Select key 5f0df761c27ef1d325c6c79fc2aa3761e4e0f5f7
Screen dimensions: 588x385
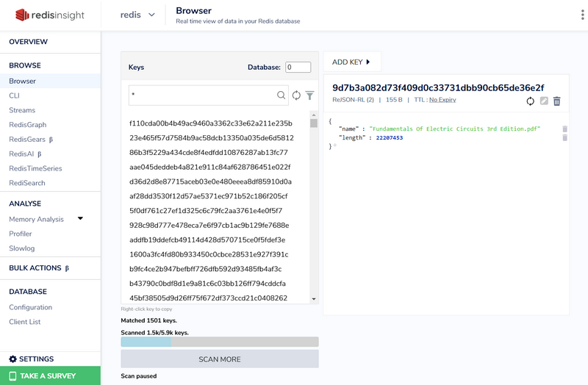click(206, 211)
